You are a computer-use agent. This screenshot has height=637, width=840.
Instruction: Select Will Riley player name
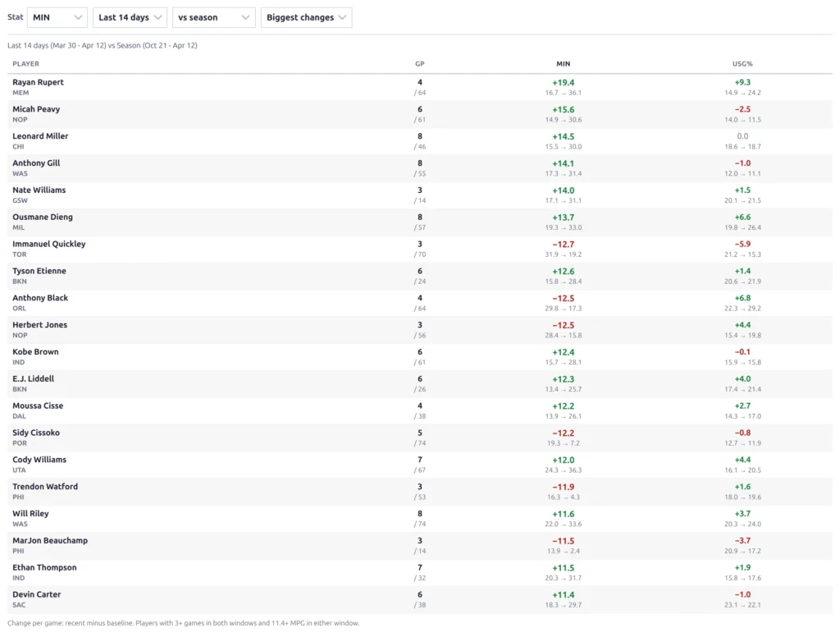(x=30, y=513)
